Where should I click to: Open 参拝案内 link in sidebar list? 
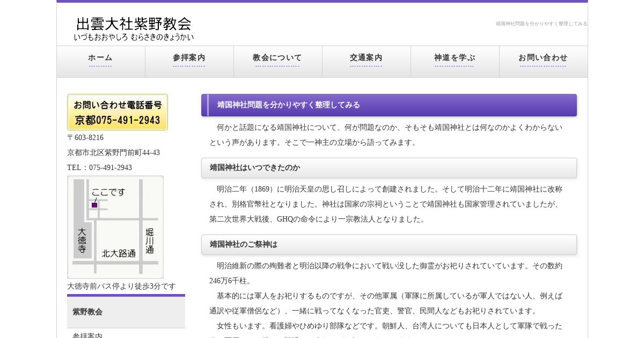coord(87,336)
